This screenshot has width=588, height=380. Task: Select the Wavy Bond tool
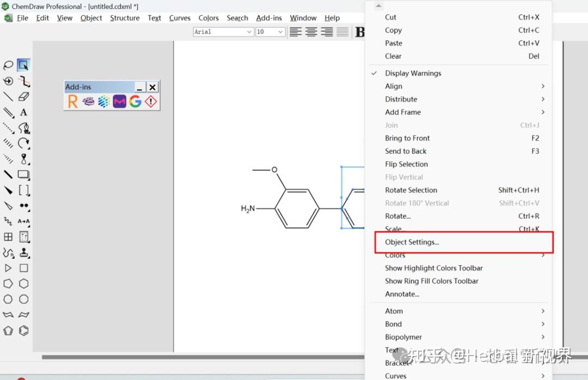[x=8, y=222]
